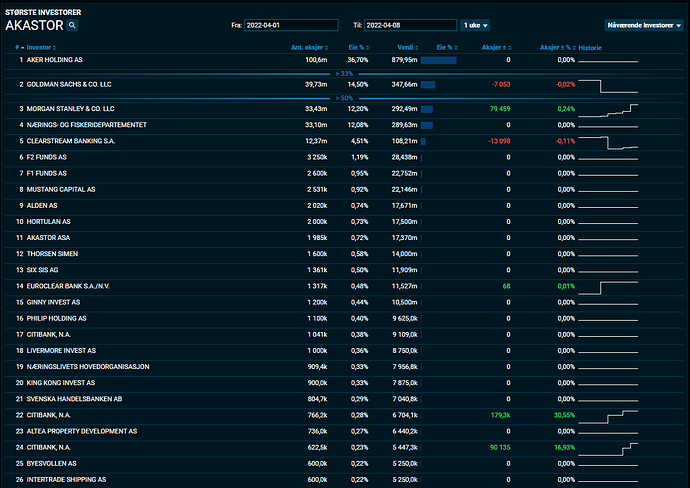Select investor MUSTANG CAPITAL AS
Viewport: 690px width, 488px height.
[61, 190]
